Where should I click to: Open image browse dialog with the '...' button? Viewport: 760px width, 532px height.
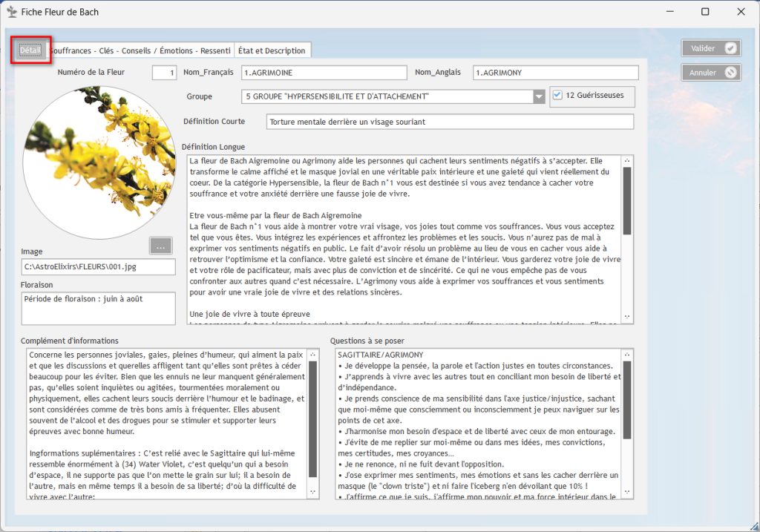click(x=160, y=246)
